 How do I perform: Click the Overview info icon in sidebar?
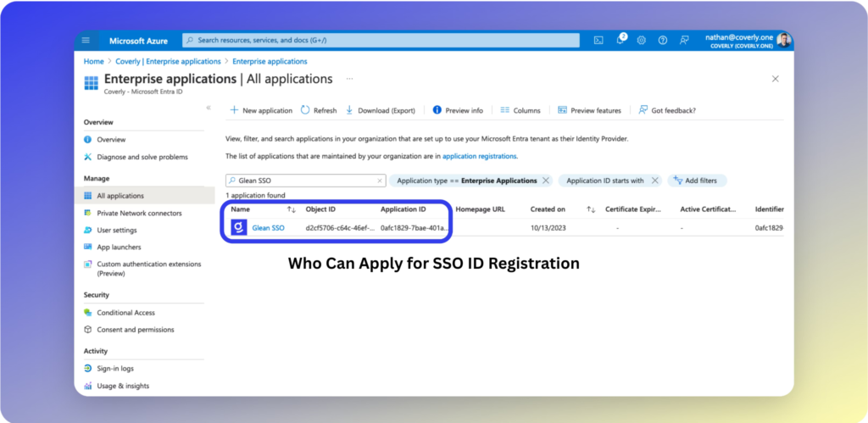coord(87,140)
